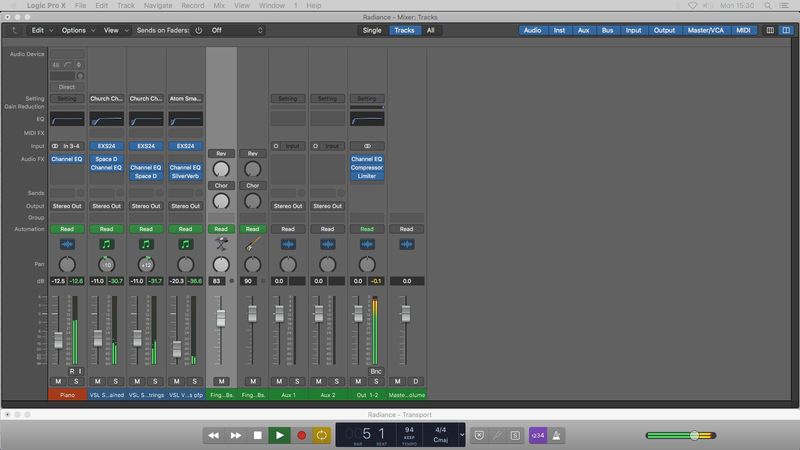Toggle the Audio channel filter button
Image resolution: width=800 pixels, height=450 pixels.
point(532,30)
